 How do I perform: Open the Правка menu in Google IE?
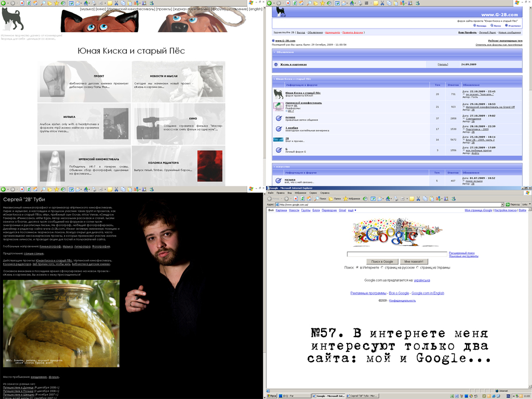tap(280, 193)
